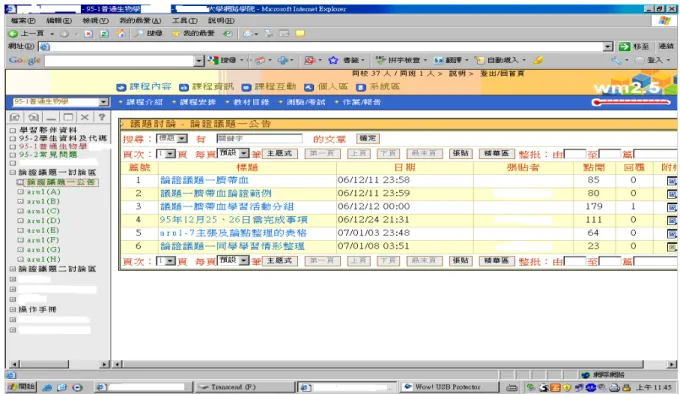Print the page with the printer icon

(269, 33)
